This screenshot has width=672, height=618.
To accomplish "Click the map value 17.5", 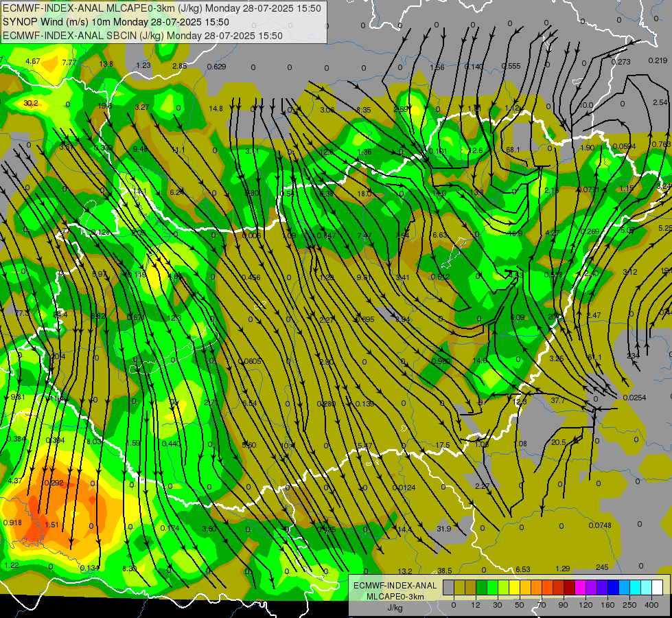I will click(443, 445).
